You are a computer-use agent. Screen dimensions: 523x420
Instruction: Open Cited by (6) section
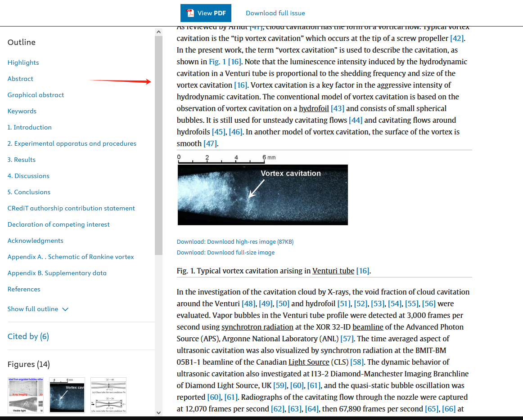pos(28,336)
